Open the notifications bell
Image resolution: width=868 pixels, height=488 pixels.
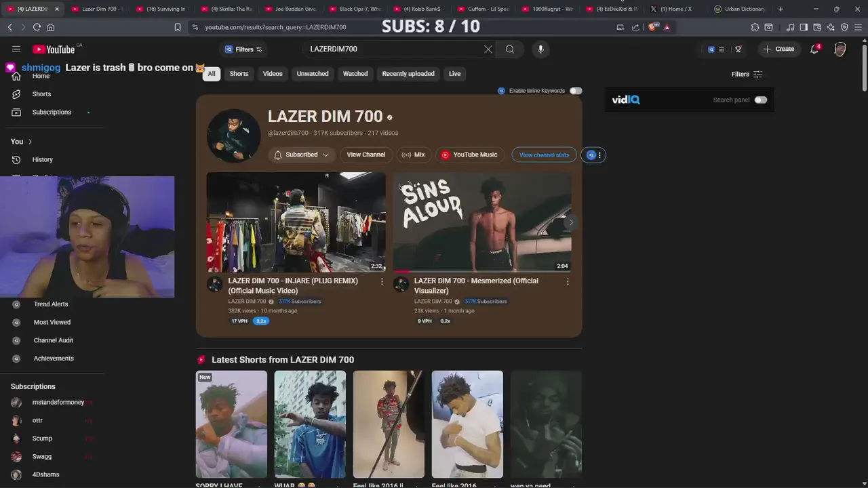click(815, 49)
